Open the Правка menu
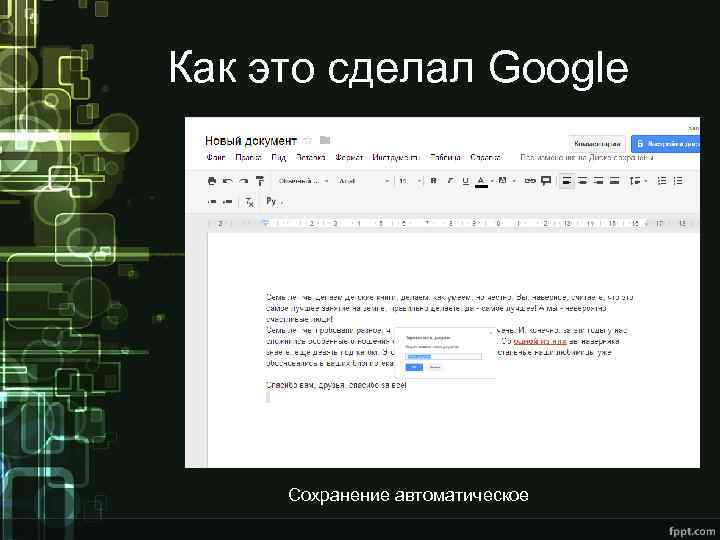 [248, 158]
